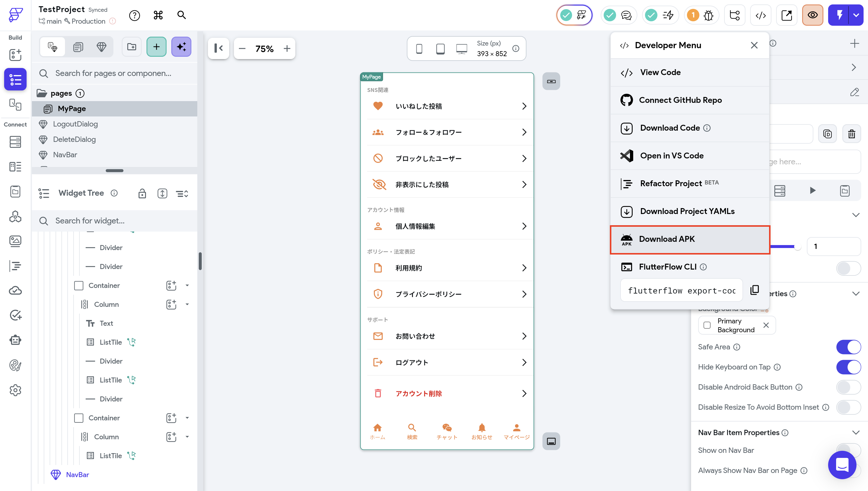Click the zoom in plus button
The height and width of the screenshot is (491, 868).
pyautogui.click(x=287, y=48)
